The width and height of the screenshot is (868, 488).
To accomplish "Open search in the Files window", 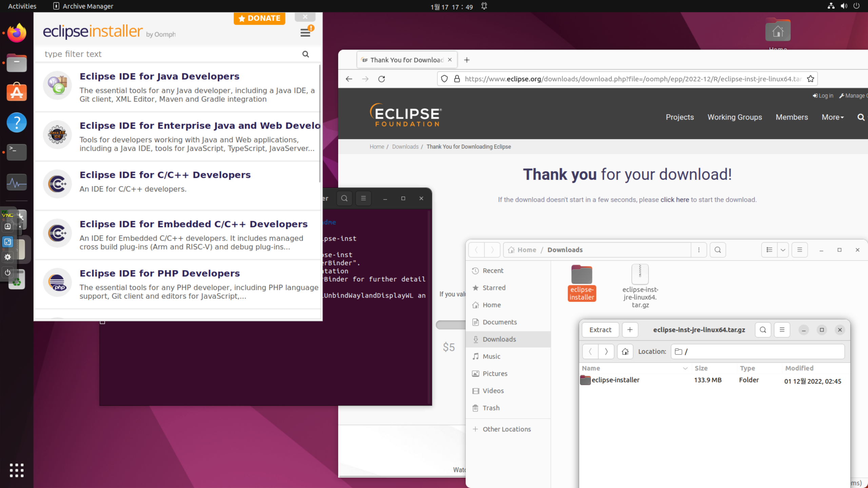I will (718, 250).
